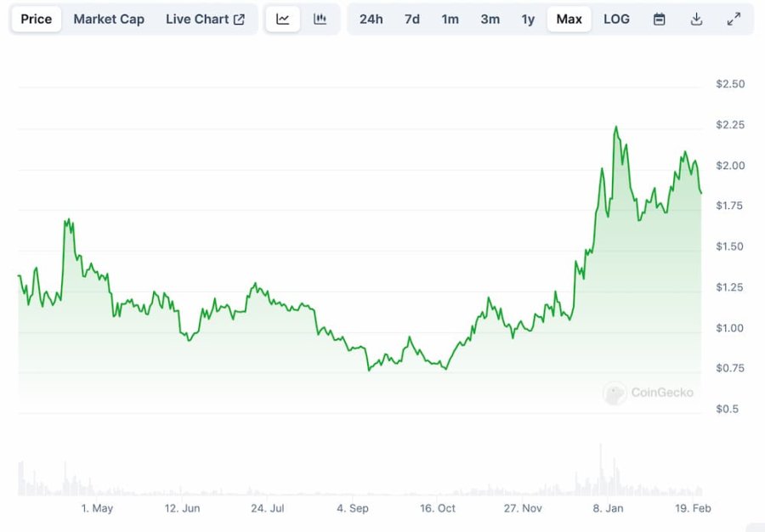This screenshot has height=532, width=765.
Task: Switch to Market Cap tab
Action: click(x=109, y=19)
